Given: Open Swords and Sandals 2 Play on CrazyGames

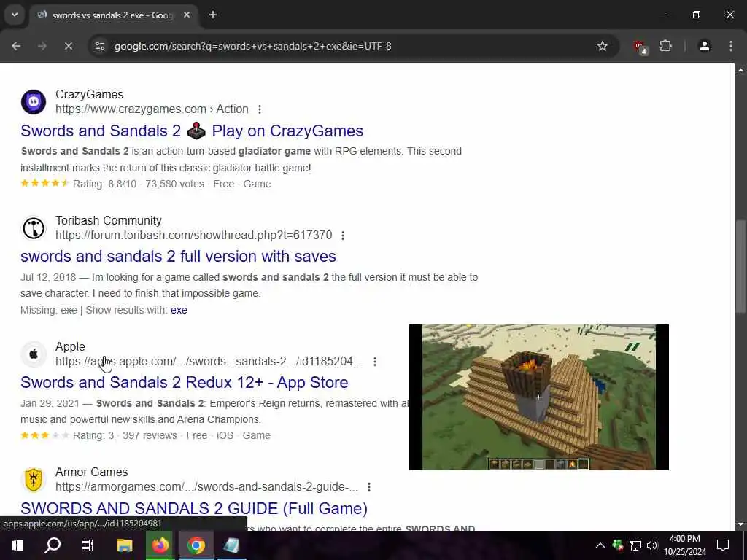Looking at the screenshot, I should (x=192, y=131).
